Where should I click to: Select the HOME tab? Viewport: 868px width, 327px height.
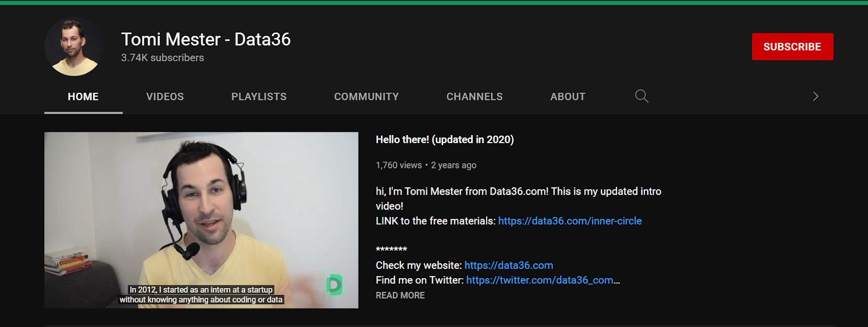click(x=83, y=97)
